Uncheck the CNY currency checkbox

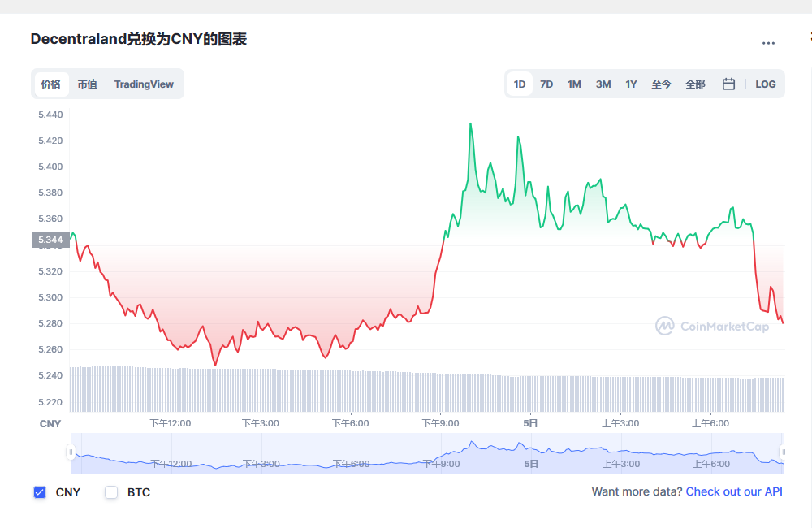click(40, 492)
